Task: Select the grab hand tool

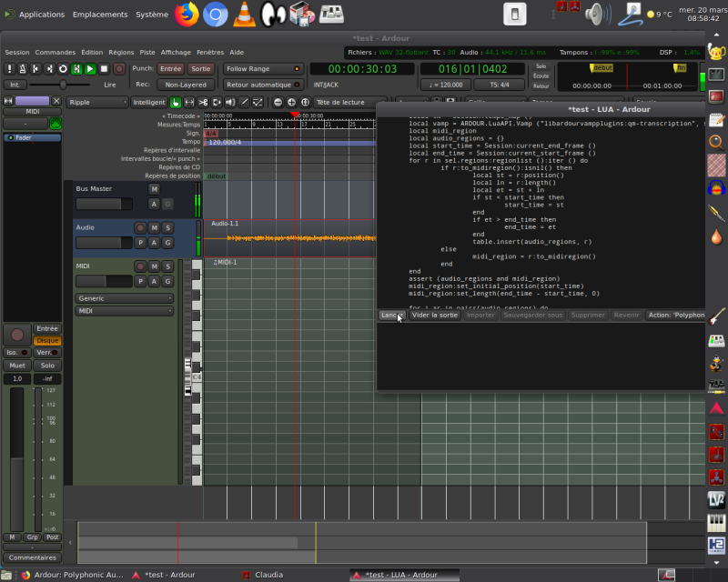Action: tap(176, 103)
